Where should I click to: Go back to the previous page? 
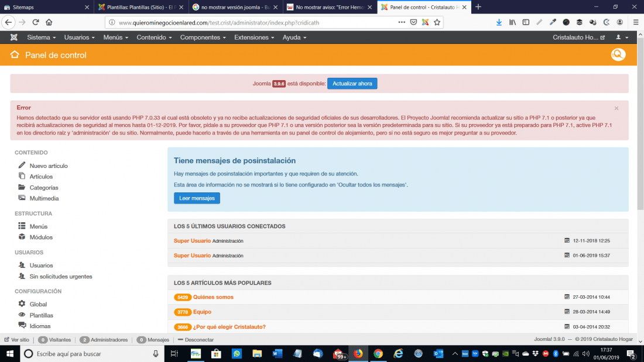click(9, 22)
